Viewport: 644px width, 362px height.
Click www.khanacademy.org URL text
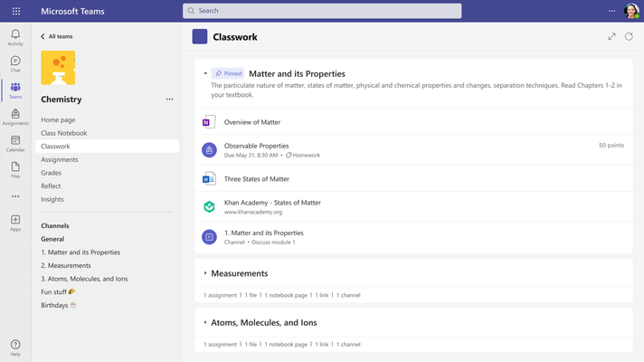tap(253, 212)
